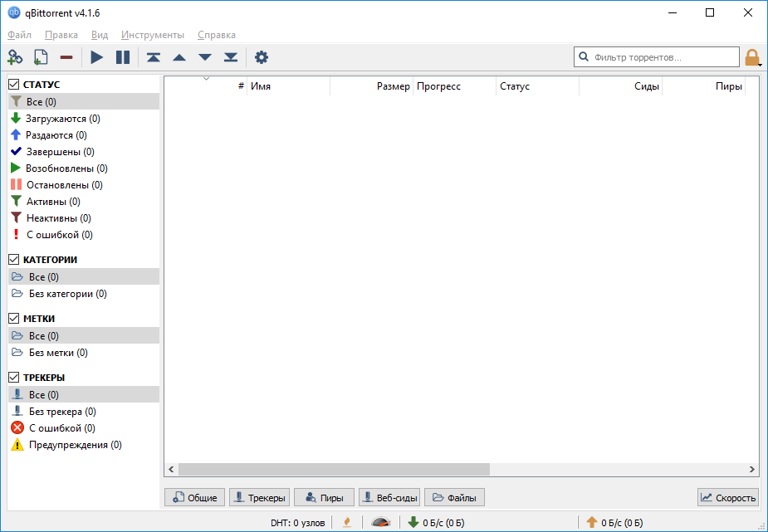Click the connection status flame icon

tap(347, 523)
